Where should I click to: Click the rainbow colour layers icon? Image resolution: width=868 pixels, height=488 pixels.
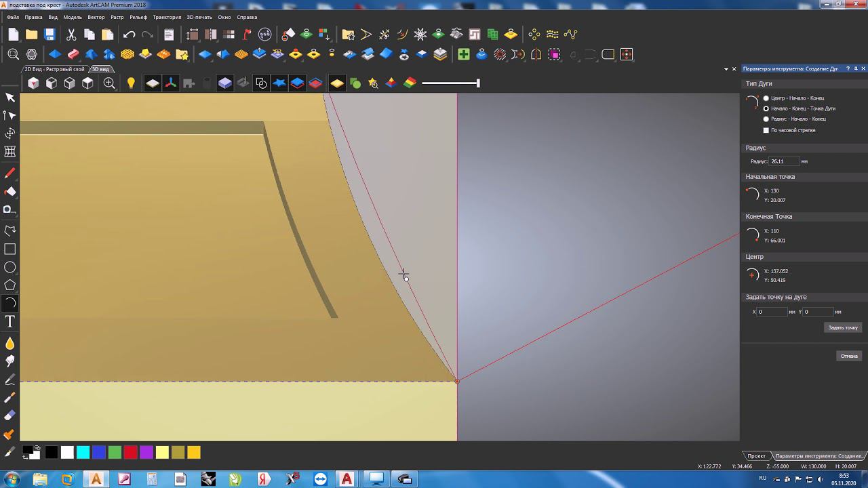pos(410,83)
